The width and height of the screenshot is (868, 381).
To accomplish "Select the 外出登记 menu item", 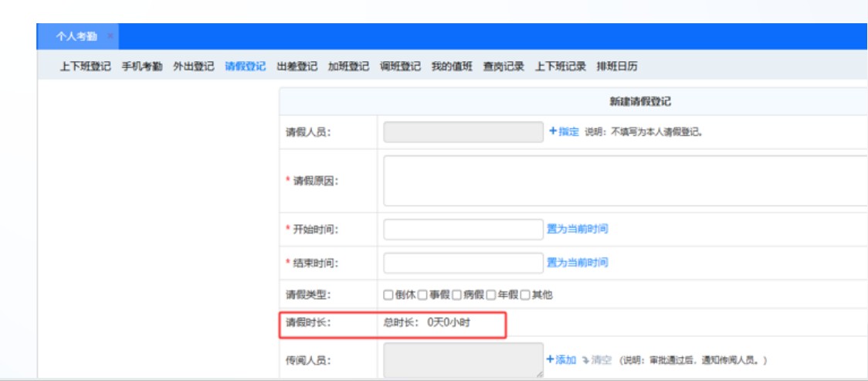I will tap(193, 66).
